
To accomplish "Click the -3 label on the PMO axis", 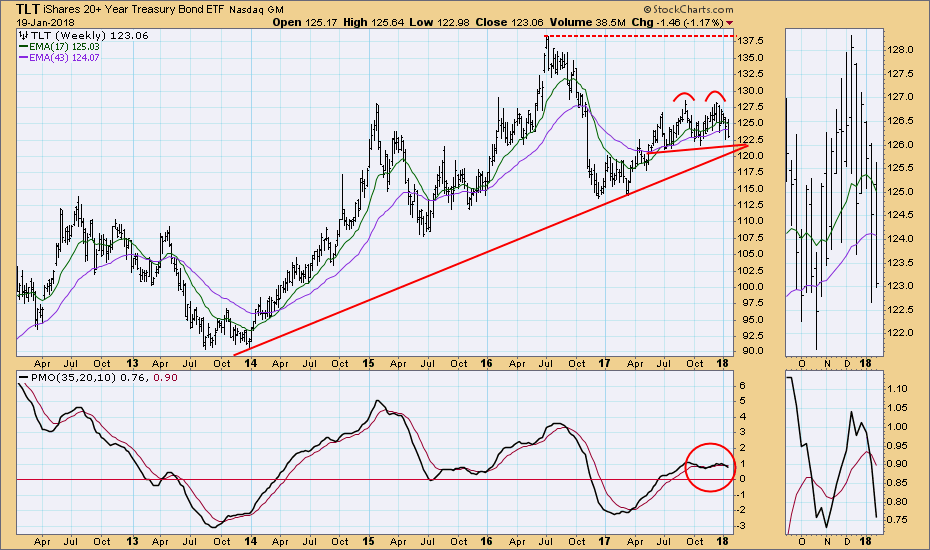I will point(742,526).
